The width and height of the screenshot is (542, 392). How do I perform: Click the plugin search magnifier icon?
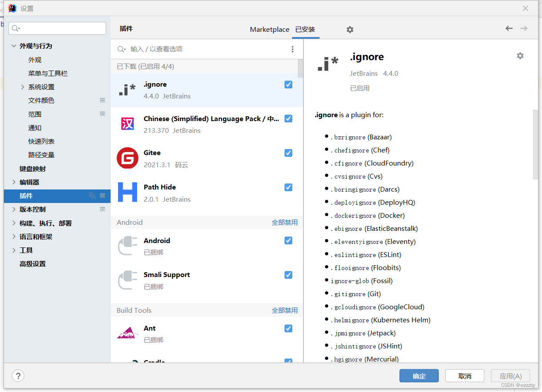(122, 49)
